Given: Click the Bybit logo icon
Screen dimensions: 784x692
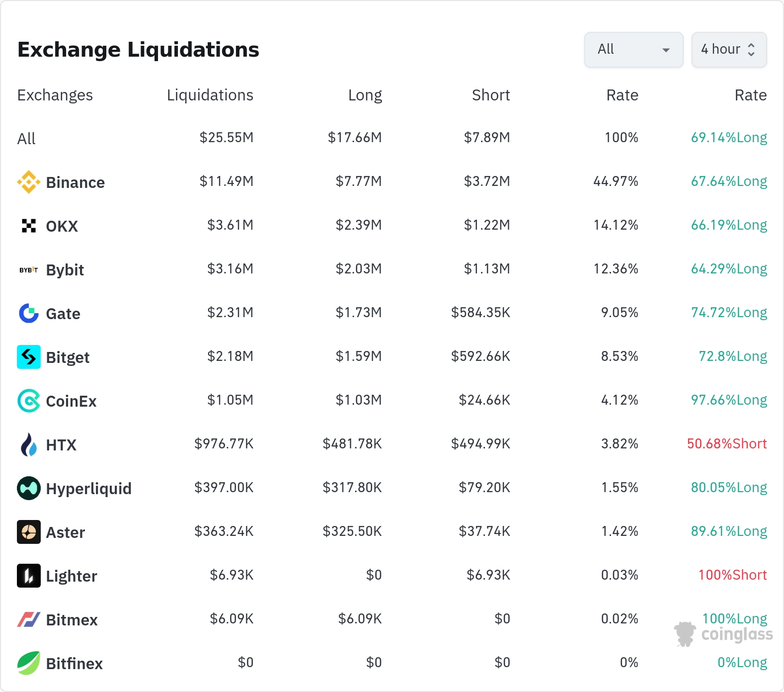Looking at the screenshot, I should (29, 270).
